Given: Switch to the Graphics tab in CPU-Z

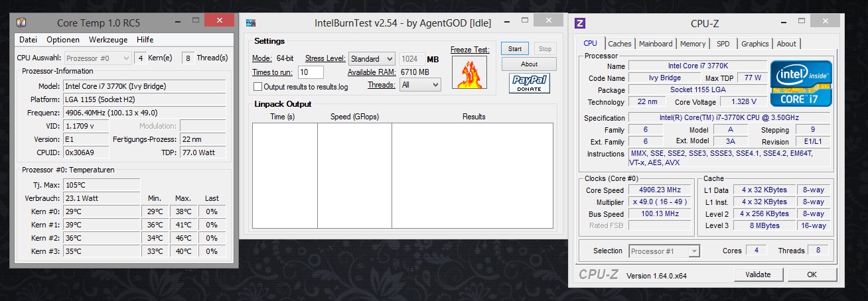Looking at the screenshot, I should 755,44.
